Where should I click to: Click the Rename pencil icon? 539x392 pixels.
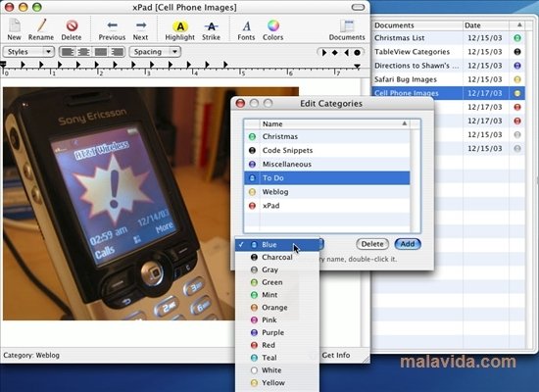click(41, 25)
